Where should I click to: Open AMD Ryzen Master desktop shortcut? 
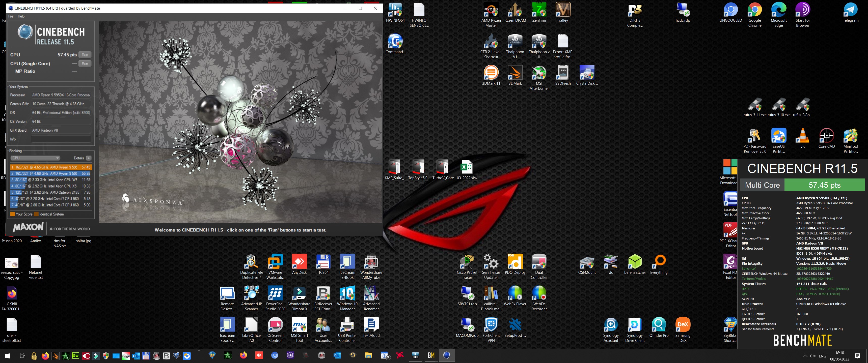491,15
